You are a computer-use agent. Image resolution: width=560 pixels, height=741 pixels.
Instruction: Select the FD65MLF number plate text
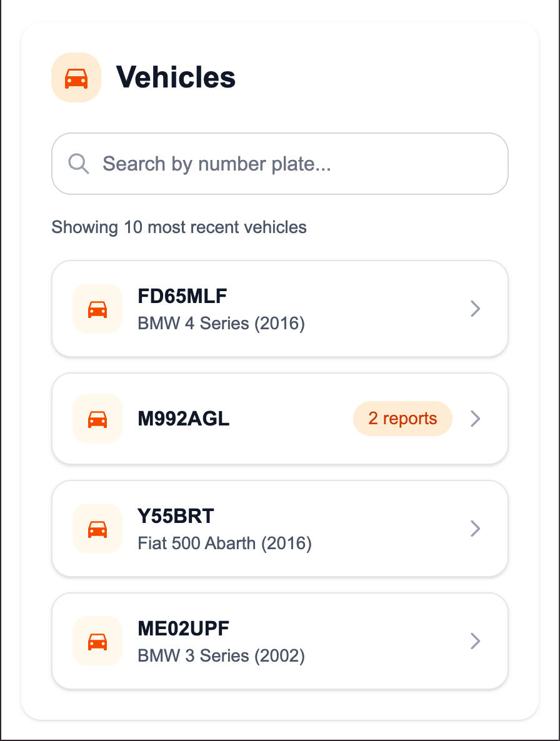tap(182, 296)
